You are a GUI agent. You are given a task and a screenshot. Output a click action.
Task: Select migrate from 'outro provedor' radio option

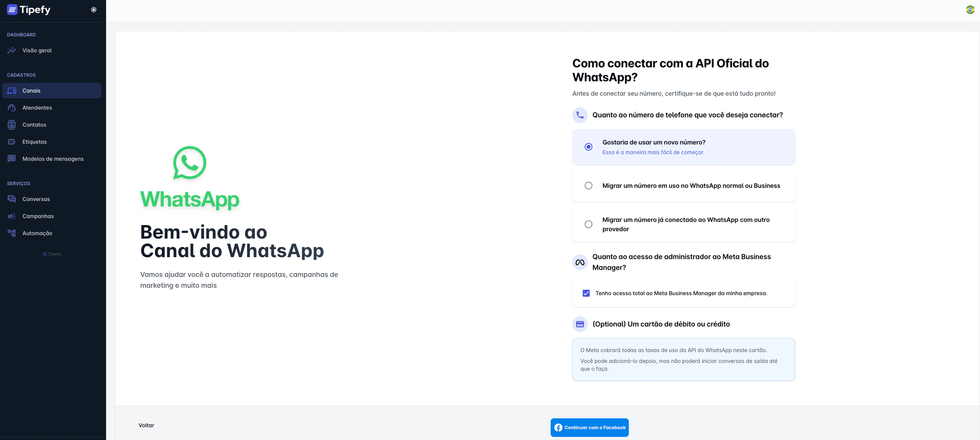(589, 224)
